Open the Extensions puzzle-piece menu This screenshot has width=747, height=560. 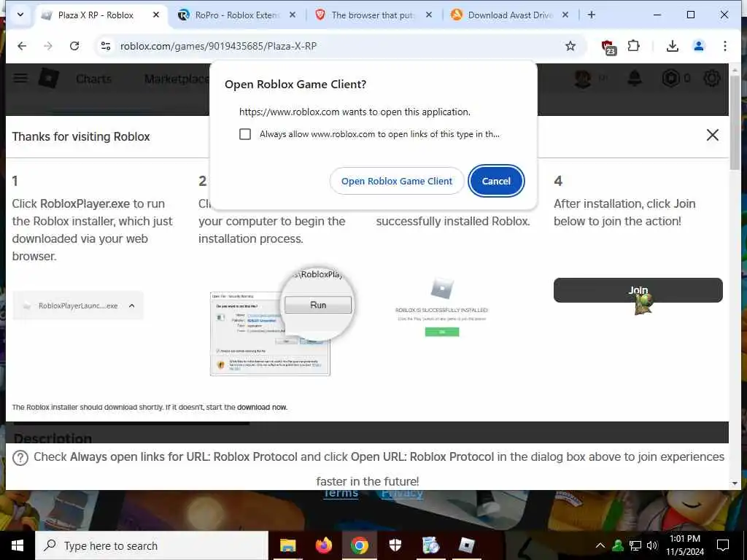tap(633, 46)
